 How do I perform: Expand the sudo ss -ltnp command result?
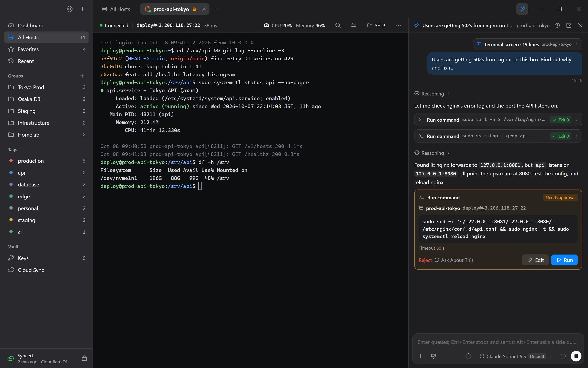pyautogui.click(x=498, y=136)
